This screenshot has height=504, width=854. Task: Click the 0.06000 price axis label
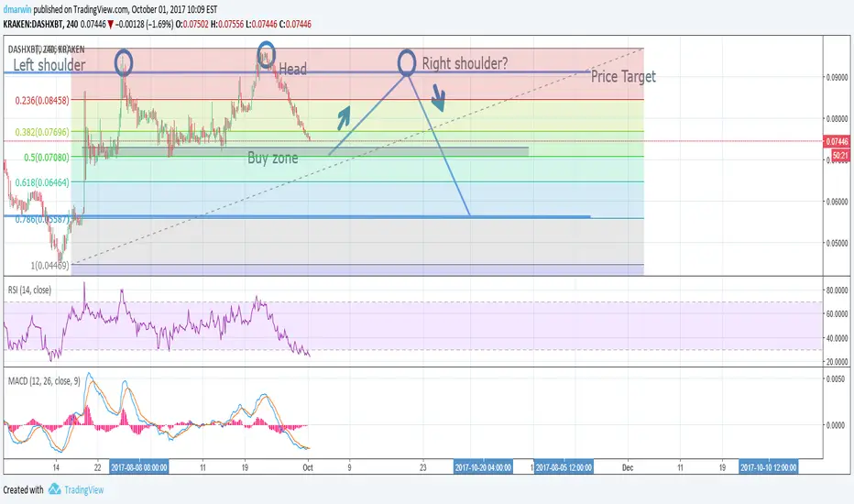(838, 202)
